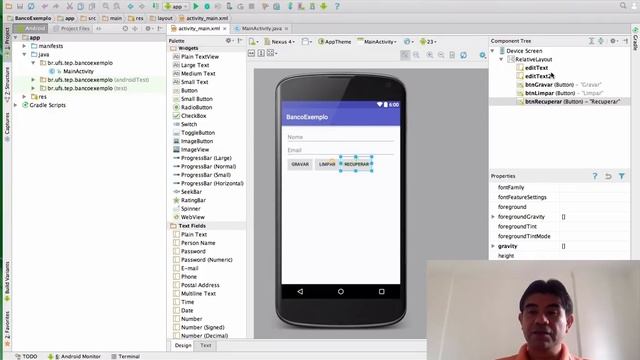The image size is (640, 360).
Task: Click the Scroll from Source target icon
Action: pyautogui.click(x=125, y=29)
